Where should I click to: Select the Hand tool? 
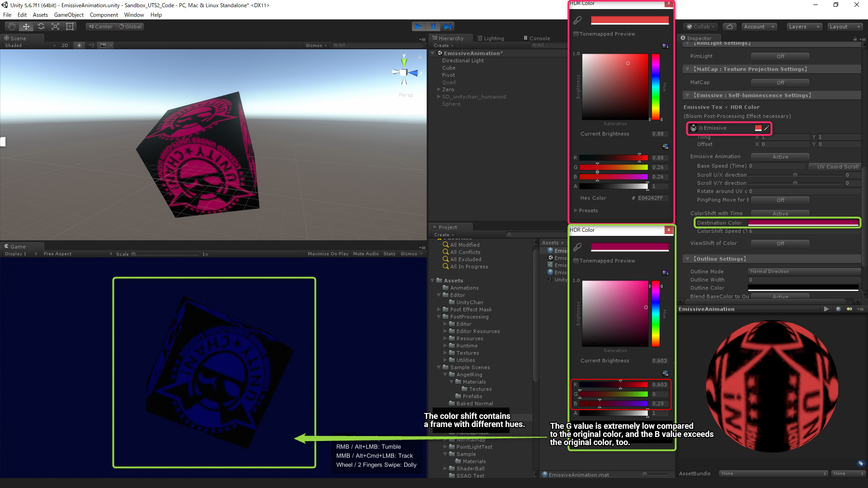(x=11, y=27)
